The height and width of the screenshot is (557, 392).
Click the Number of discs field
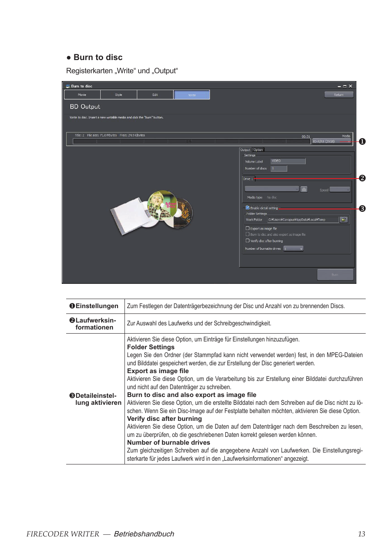[279, 168]
